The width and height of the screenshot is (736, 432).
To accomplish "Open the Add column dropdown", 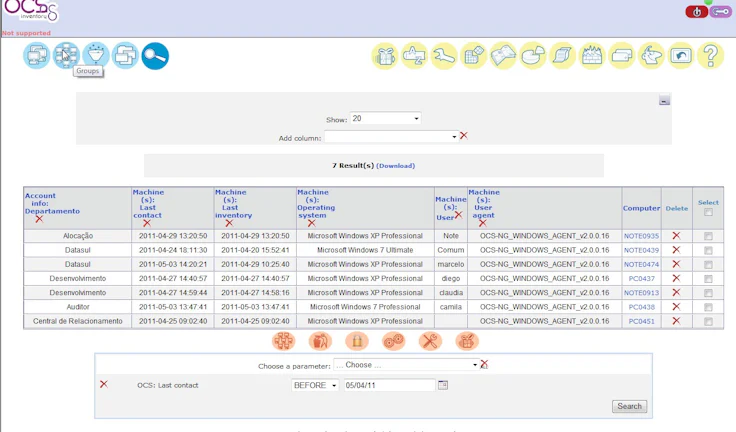I will tap(391, 137).
